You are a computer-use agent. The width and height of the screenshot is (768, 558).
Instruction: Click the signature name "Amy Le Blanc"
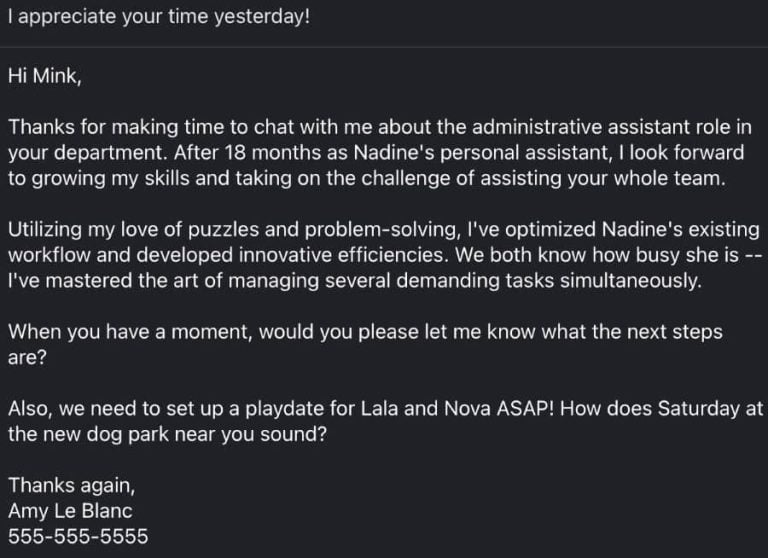coord(70,511)
